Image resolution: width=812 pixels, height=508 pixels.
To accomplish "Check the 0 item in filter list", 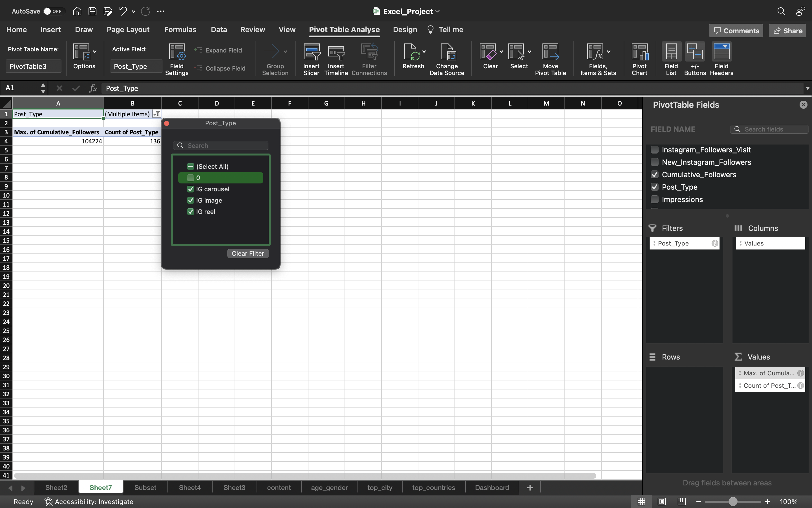I will click(x=191, y=178).
